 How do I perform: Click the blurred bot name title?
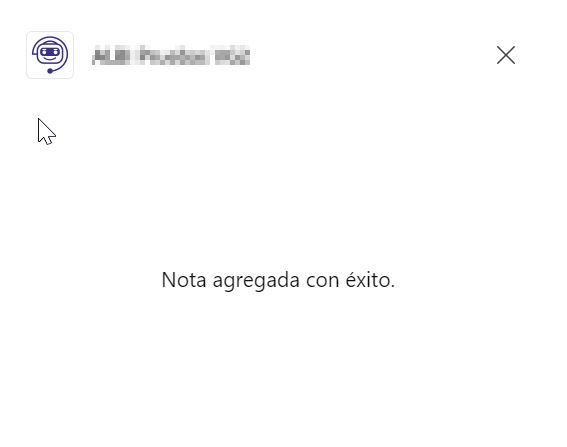point(171,55)
